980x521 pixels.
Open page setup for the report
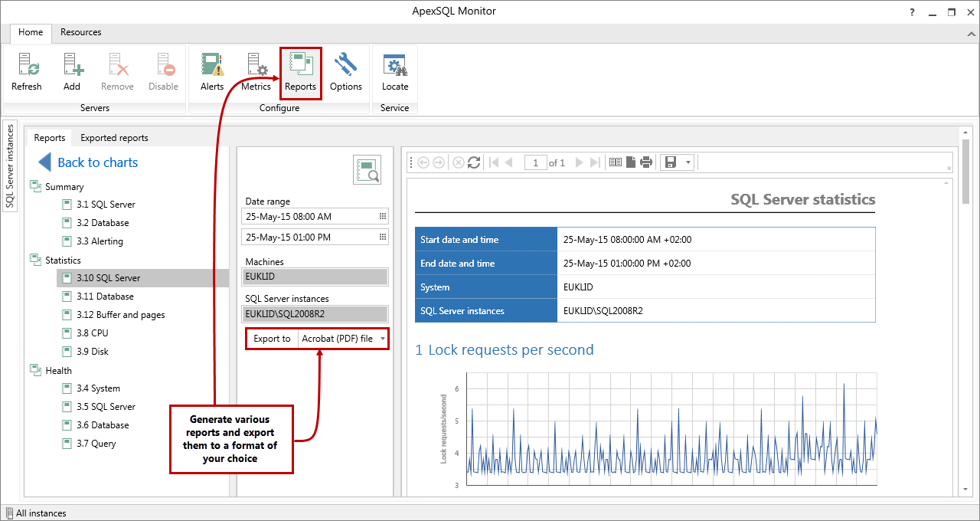631,162
